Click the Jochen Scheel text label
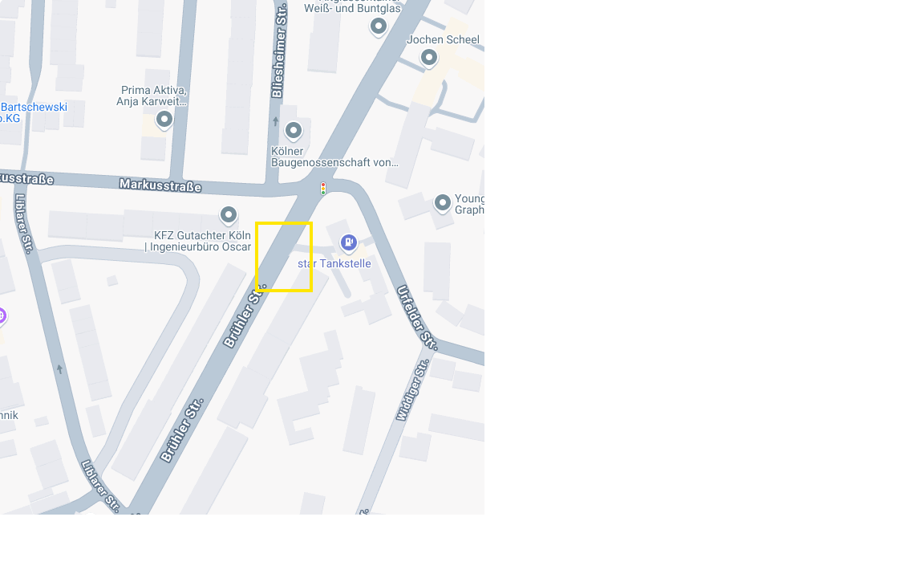The width and height of the screenshot is (924, 578). tap(443, 39)
